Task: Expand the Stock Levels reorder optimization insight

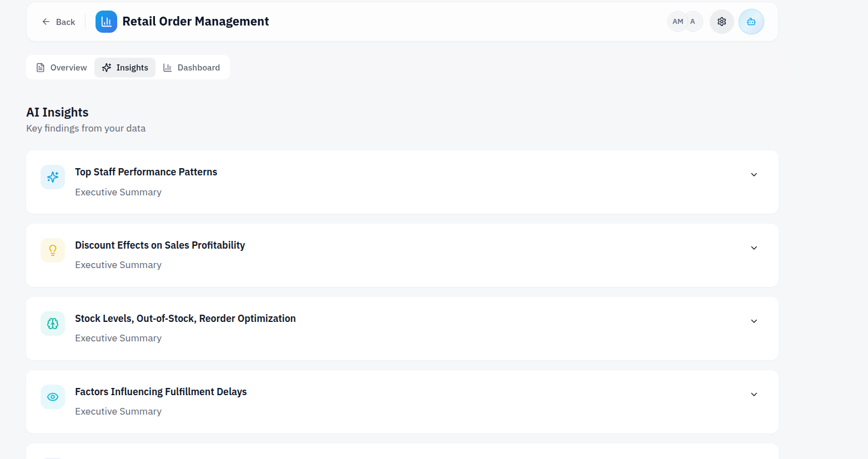Action: 754,321
